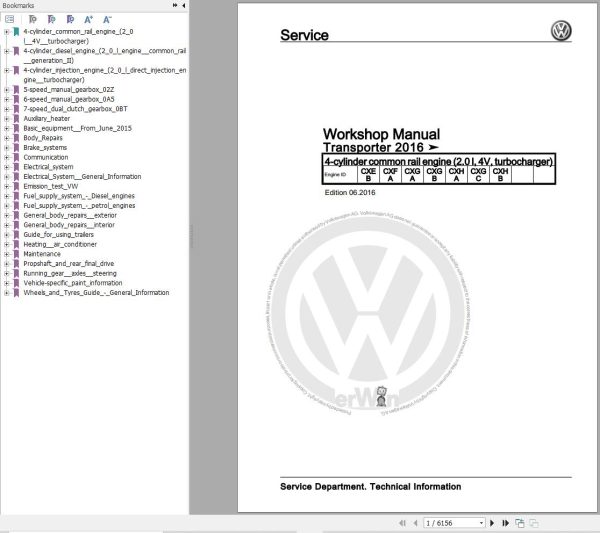Click the gray bookmark tool icon in Bookmarks toolbar
The width and height of the screenshot is (600, 533).
pyautogui.click(x=33, y=19)
